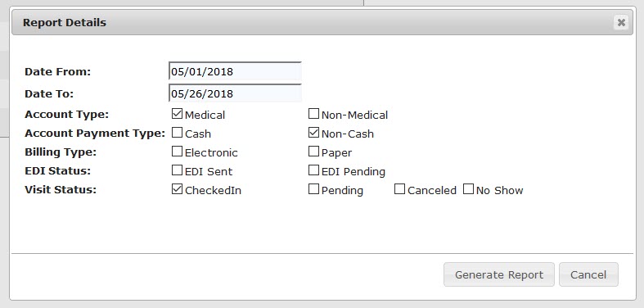Click the Visit Status label
The image size is (644, 308).
point(61,190)
